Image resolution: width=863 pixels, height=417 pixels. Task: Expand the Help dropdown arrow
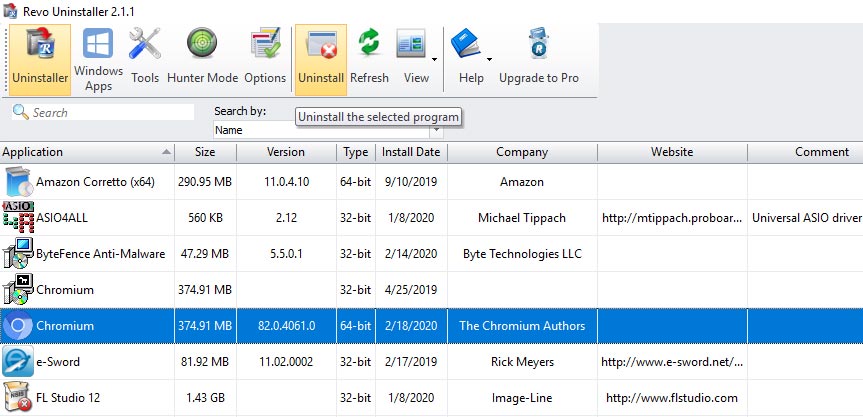coord(489,59)
